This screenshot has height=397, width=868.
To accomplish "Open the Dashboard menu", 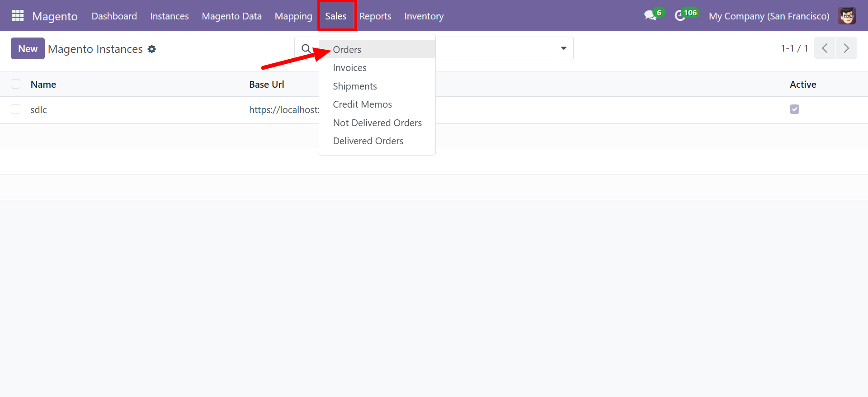I will tap(114, 16).
